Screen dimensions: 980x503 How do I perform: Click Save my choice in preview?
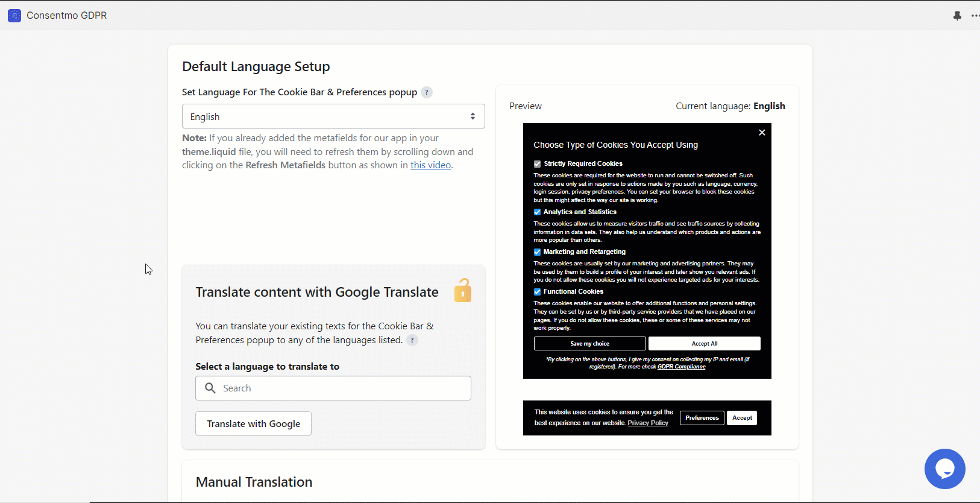pyautogui.click(x=589, y=344)
